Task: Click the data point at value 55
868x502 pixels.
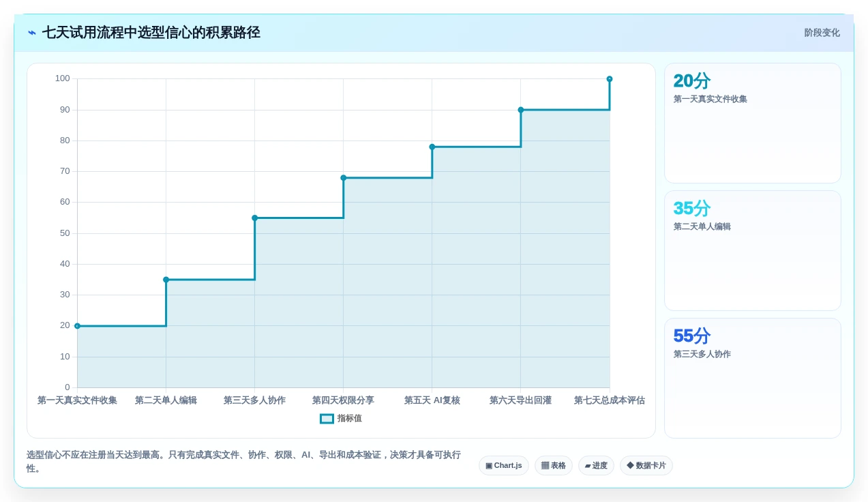Action: coord(254,218)
